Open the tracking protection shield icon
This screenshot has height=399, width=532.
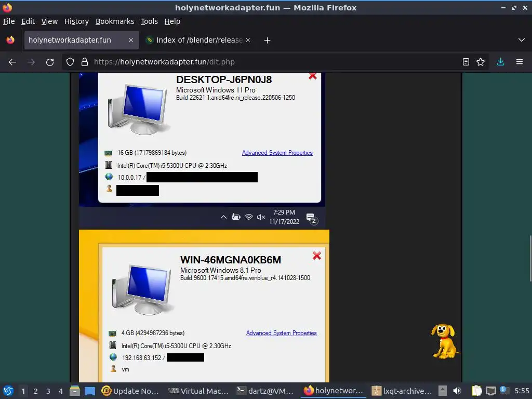70,62
